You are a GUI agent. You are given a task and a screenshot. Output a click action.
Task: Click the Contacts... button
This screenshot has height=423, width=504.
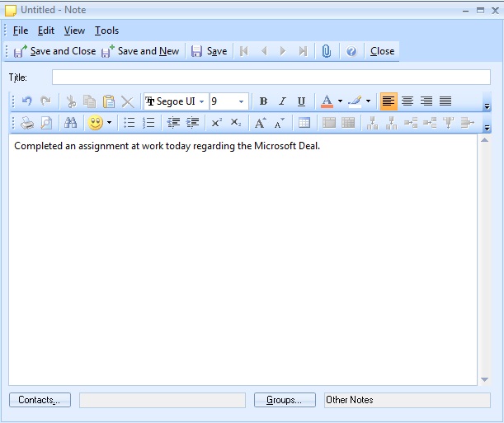coord(40,400)
